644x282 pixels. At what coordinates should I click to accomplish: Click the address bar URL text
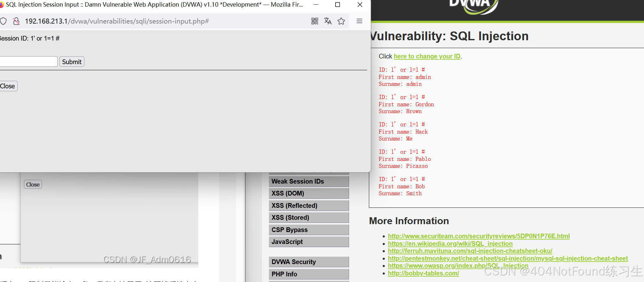(117, 21)
